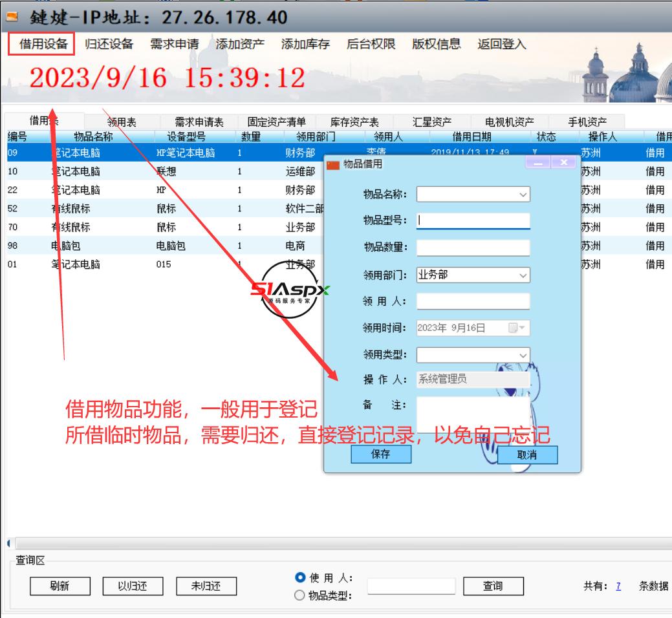Click the 取消 button to cancel
The width and height of the screenshot is (672, 618).
coord(526,455)
